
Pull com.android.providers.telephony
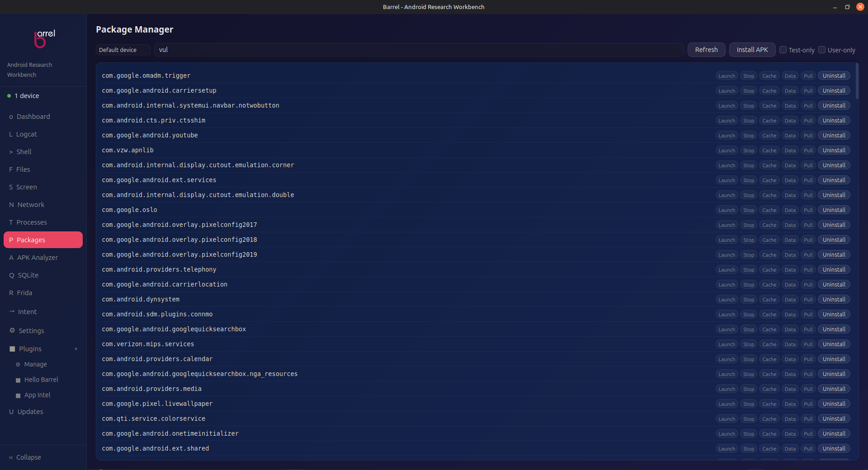click(808, 270)
